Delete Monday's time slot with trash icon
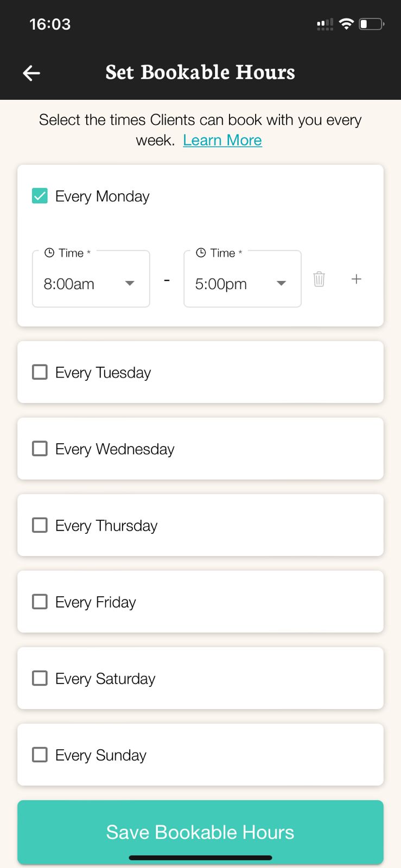 (x=319, y=279)
